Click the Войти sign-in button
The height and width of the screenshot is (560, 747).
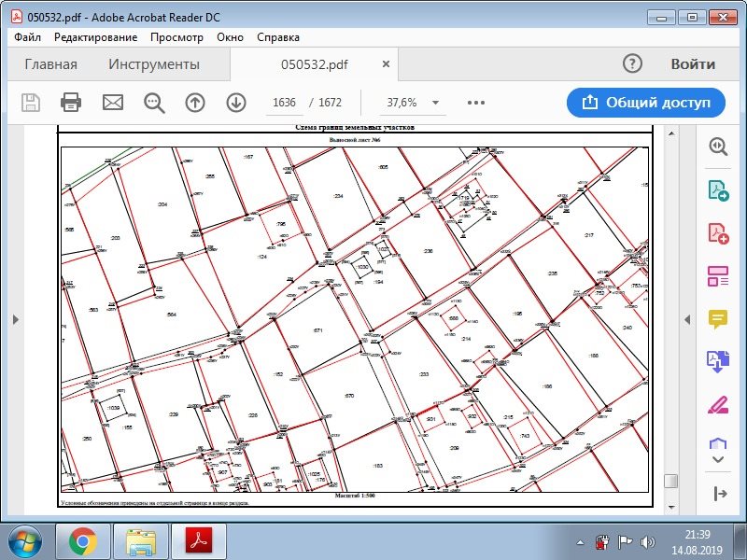693,64
